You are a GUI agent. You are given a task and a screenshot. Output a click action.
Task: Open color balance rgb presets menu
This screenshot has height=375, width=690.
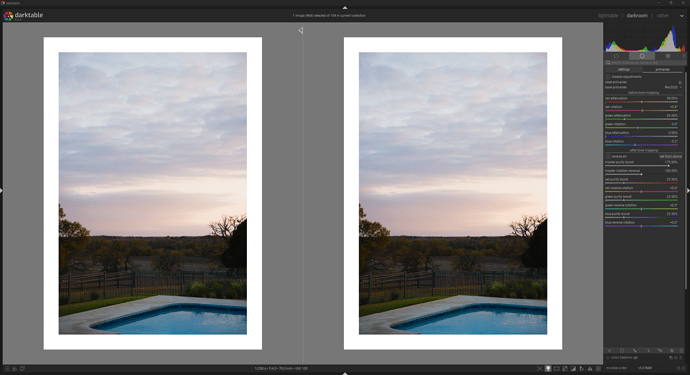click(x=681, y=358)
